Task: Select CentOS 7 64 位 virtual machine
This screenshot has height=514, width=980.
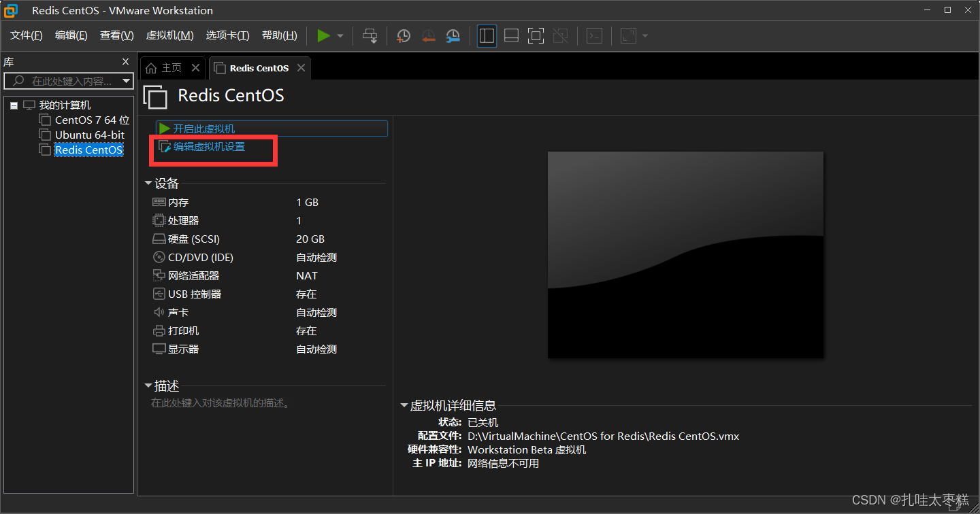Action: [92, 120]
